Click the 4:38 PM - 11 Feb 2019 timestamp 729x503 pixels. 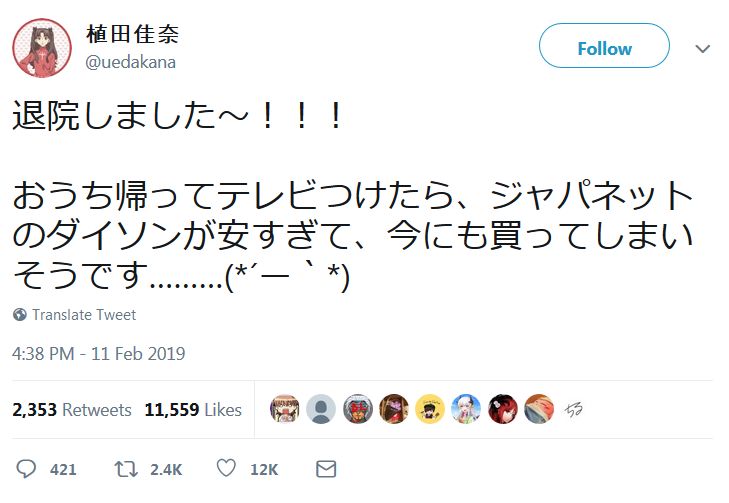[x=99, y=354]
